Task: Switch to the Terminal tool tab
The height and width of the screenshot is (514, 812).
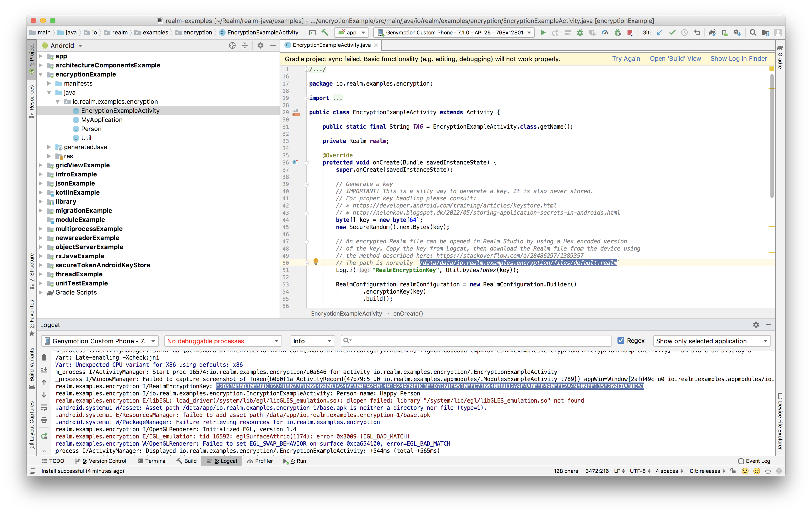Action: click(152, 461)
